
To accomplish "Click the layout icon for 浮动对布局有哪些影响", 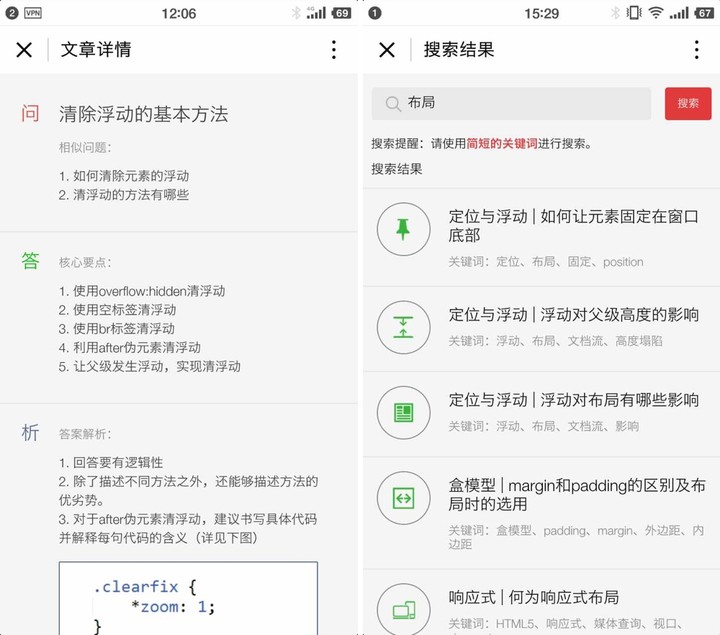I will (x=403, y=412).
